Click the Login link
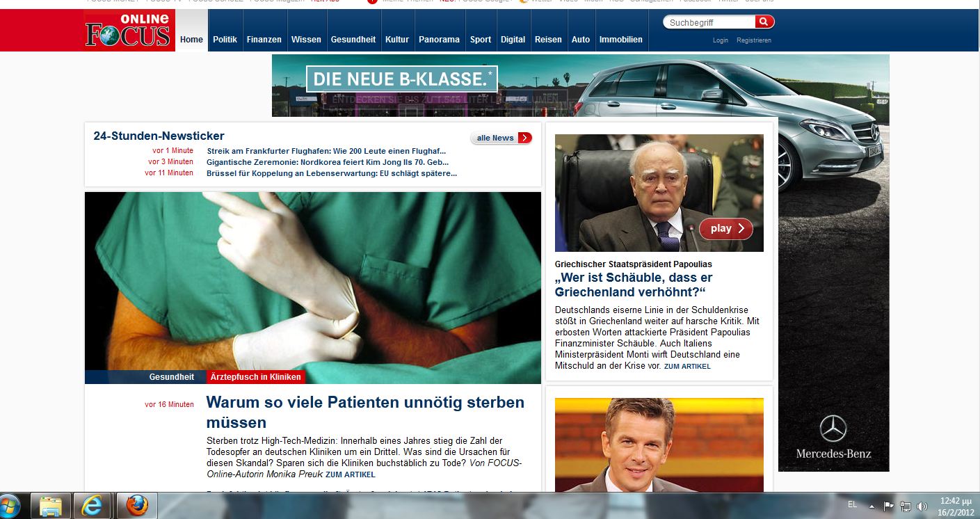 (x=720, y=40)
